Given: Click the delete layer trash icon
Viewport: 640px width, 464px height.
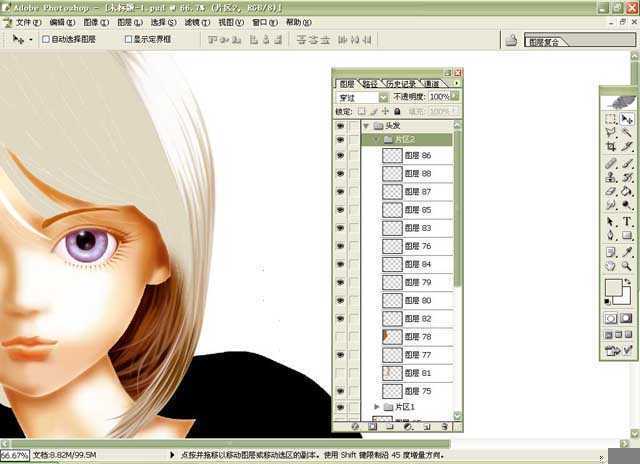Looking at the screenshot, I should pos(445,426).
